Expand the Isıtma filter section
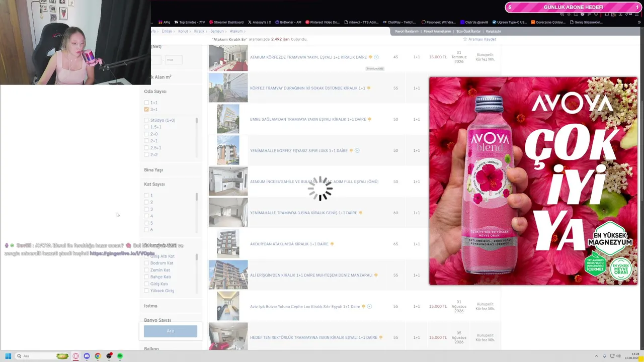Screen dimensions: 644x362 click(151, 306)
